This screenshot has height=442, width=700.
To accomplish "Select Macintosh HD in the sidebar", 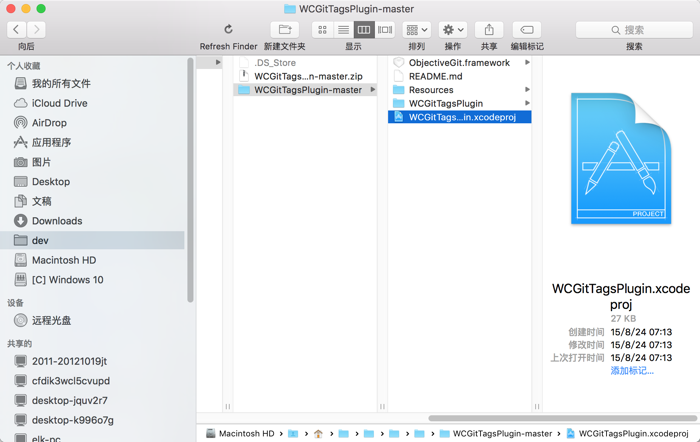I will pos(92,260).
